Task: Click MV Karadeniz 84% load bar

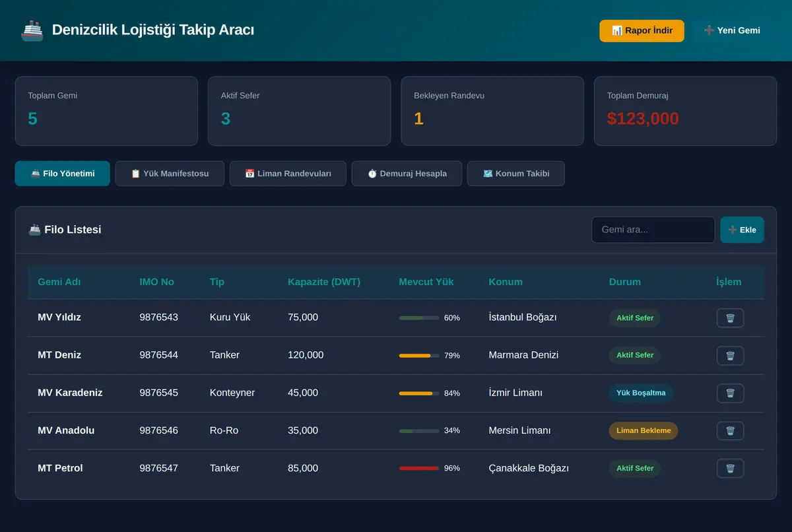Action: tap(419, 393)
